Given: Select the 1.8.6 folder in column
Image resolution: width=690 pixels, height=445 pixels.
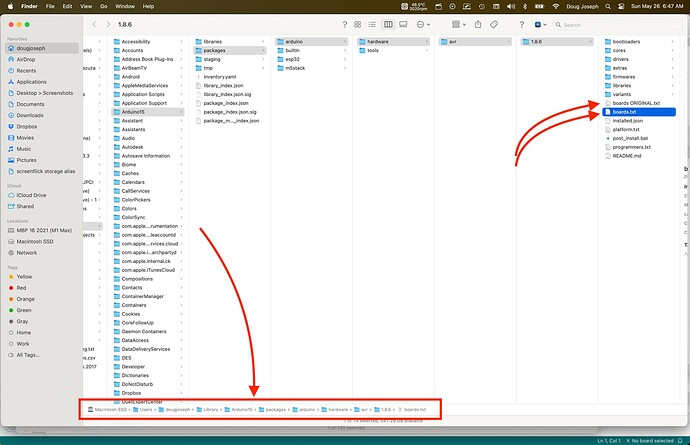Looking at the screenshot, I should (x=557, y=42).
